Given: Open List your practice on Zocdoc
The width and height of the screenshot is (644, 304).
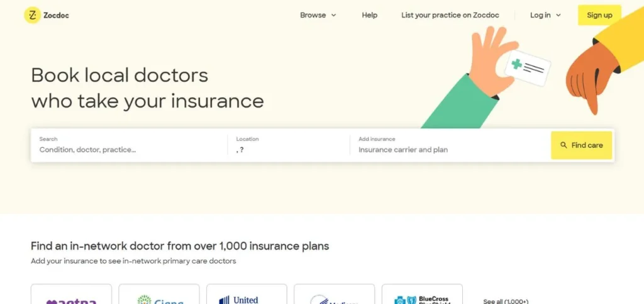Looking at the screenshot, I should click(450, 15).
